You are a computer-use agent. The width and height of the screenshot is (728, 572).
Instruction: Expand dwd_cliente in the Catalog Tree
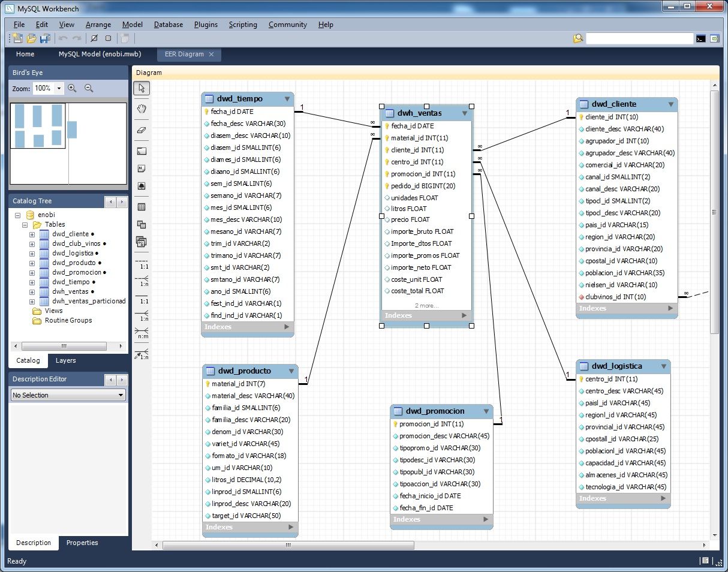click(32, 234)
